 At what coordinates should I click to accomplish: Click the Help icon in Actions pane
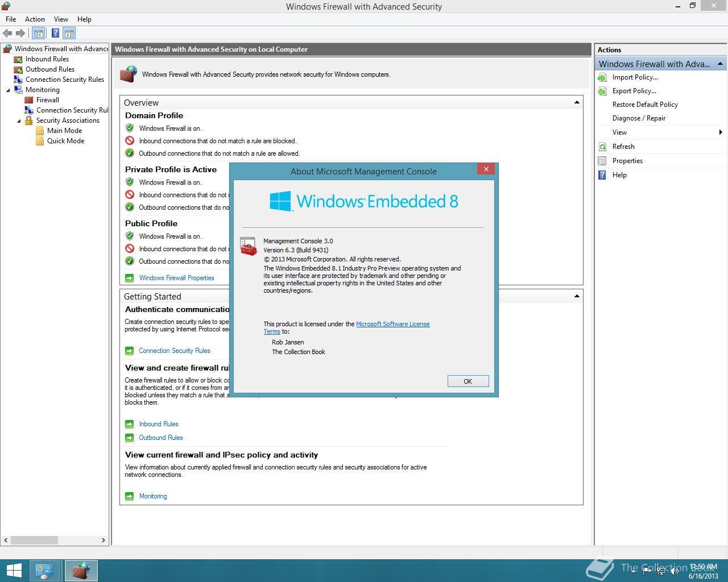coord(602,175)
